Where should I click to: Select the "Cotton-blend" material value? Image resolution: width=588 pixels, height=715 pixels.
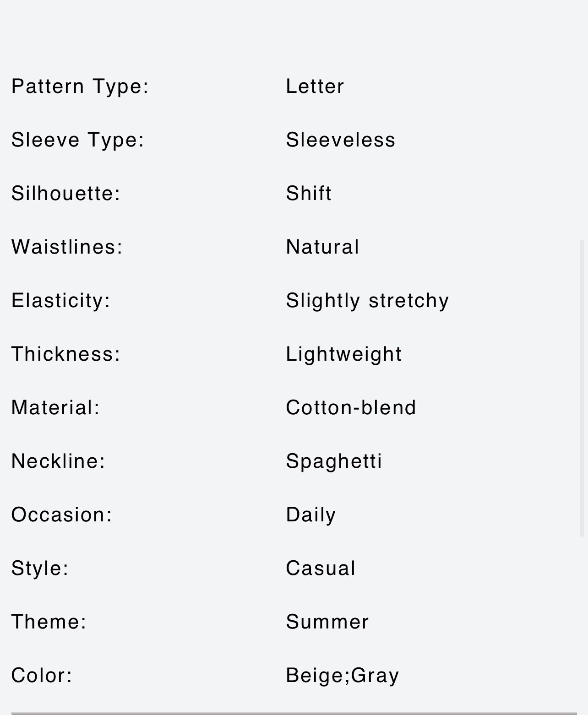click(x=351, y=408)
